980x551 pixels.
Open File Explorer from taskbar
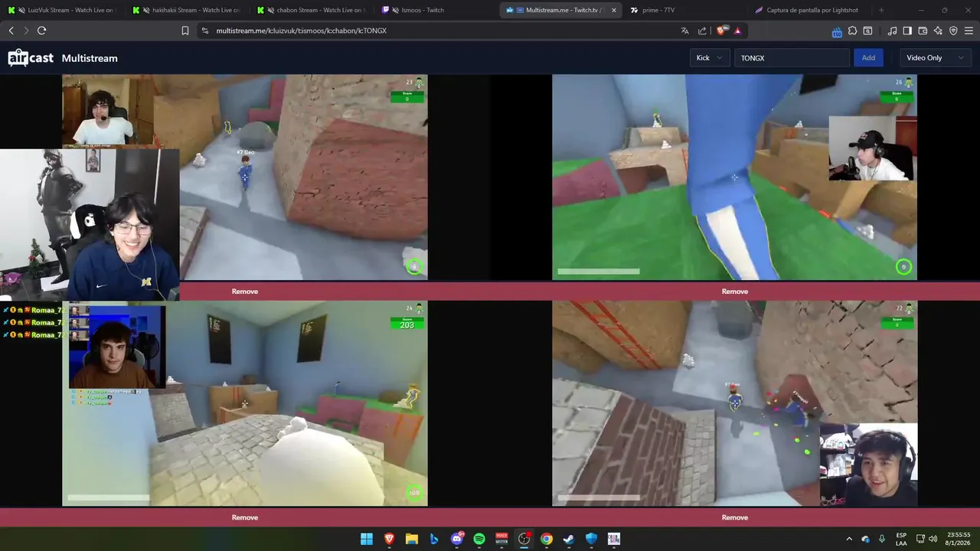point(411,539)
